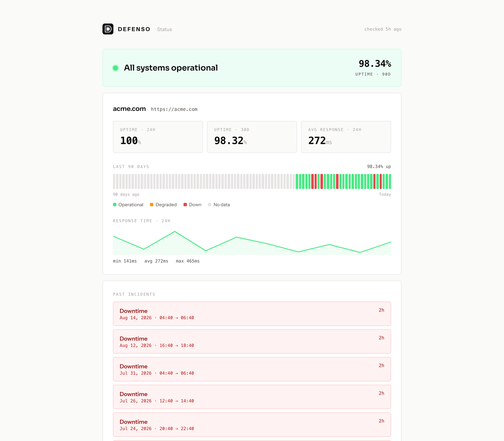504x441 pixels.
Task: Click the gray No data legend swatch
Action: click(209, 205)
